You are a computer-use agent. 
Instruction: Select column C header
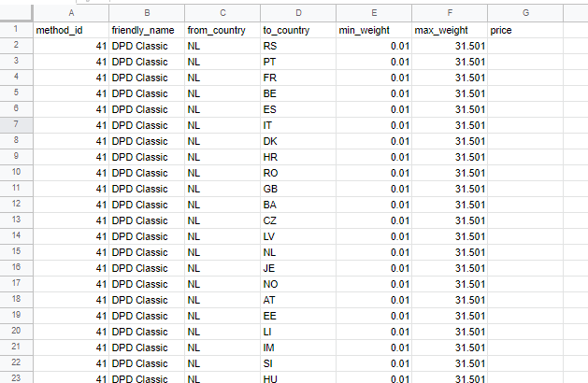222,13
